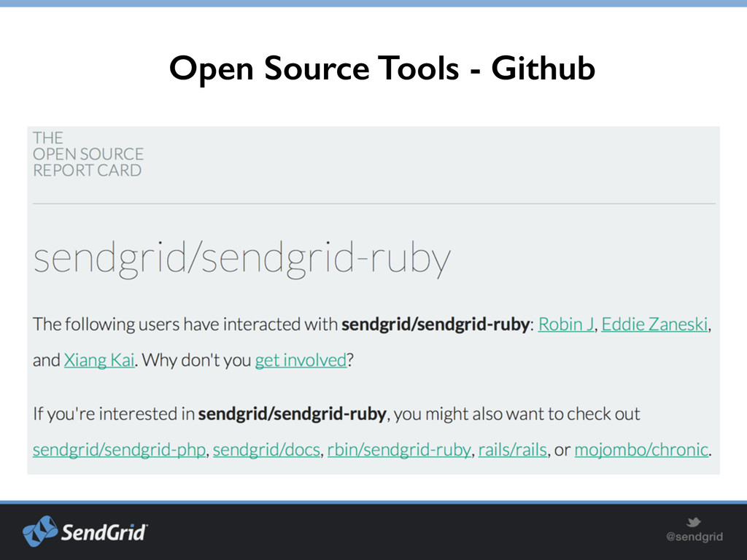Viewport: 747px width, 560px height.
Task: Click the SendGrid logo icon in the footer
Action: 40,531
